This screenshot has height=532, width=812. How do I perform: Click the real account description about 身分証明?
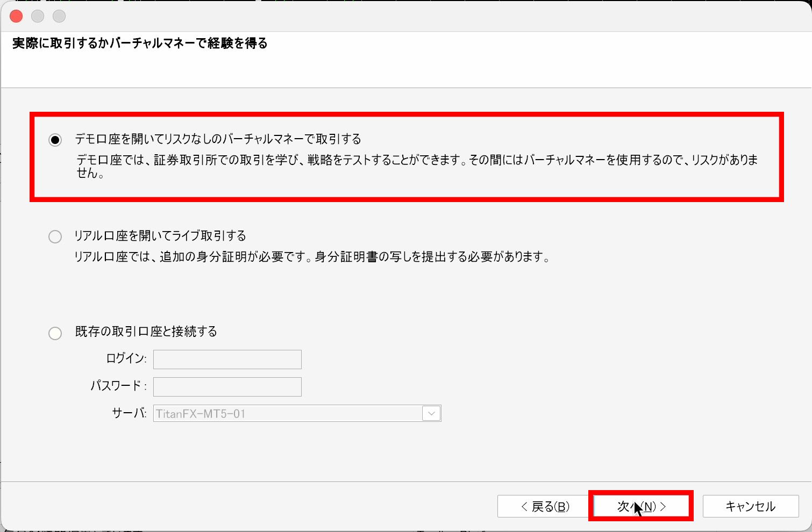[312, 257]
